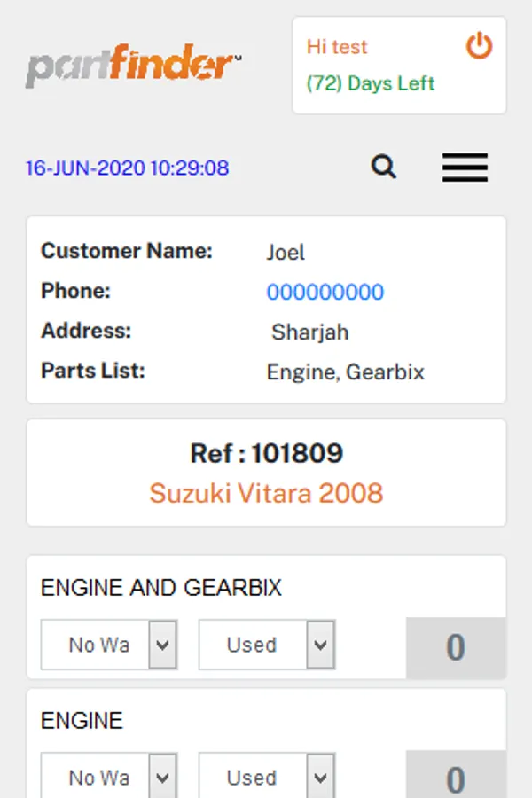Open warranty dropdown for ENGINE AND GEARBIX
Screen dimensions: 532x798
coord(109,645)
